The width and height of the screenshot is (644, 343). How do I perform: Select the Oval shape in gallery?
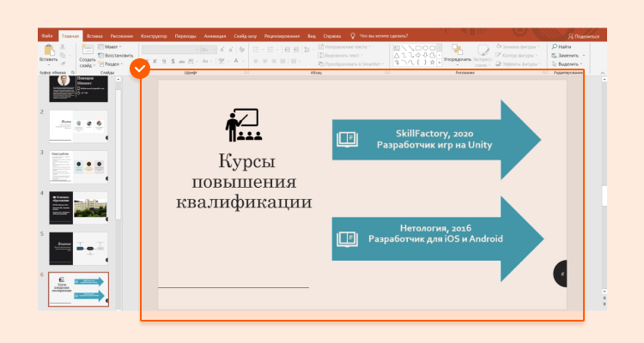(426, 48)
